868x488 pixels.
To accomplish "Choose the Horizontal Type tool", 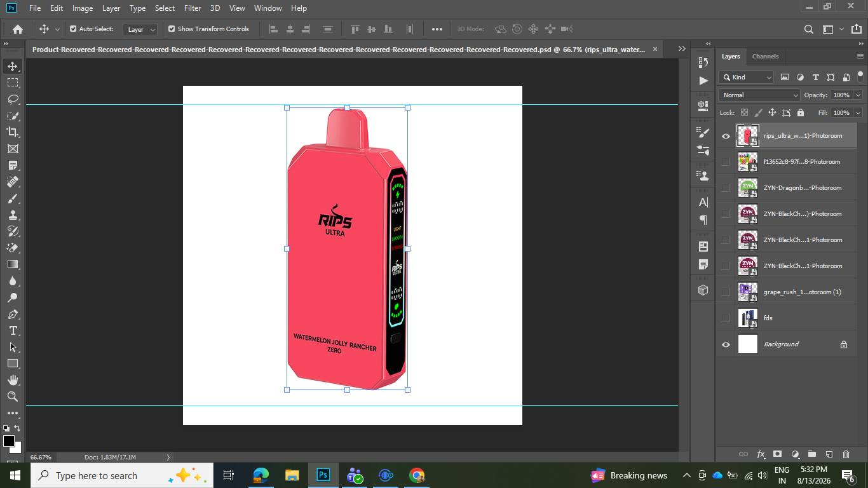I will click(13, 330).
